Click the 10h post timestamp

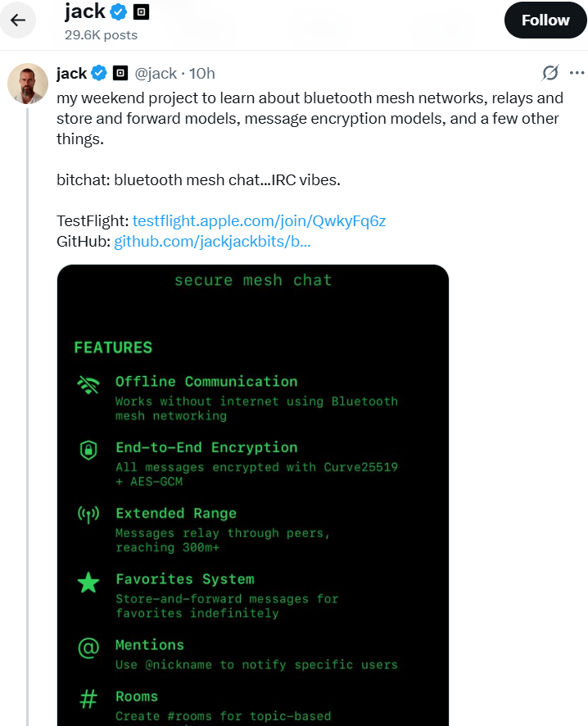202,74
